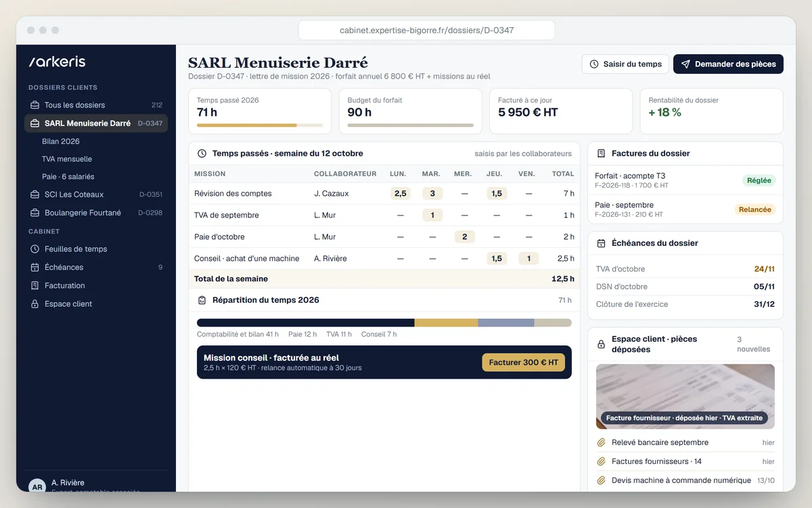Click briefcase icon beside Tous les dossiers
812x508 pixels.
coord(35,105)
